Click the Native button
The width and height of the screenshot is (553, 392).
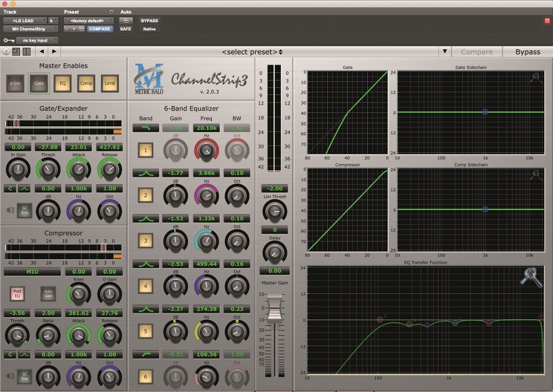coord(149,29)
